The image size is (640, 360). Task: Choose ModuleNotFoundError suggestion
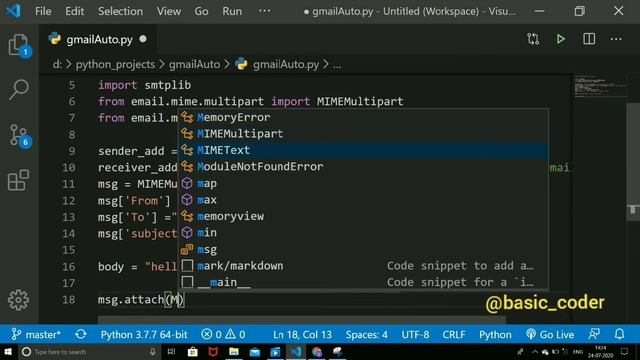pos(363,167)
